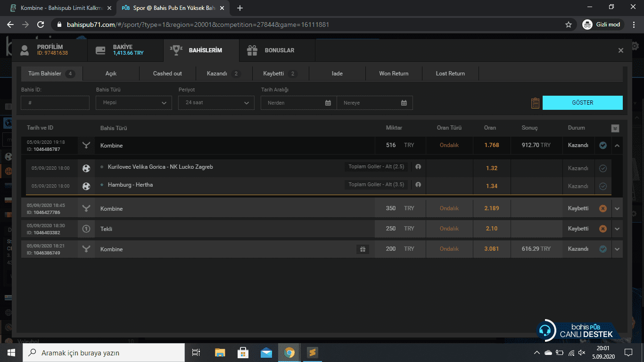Open the Chrome menu
Image resolution: width=644 pixels, height=362 pixels.
point(634,25)
